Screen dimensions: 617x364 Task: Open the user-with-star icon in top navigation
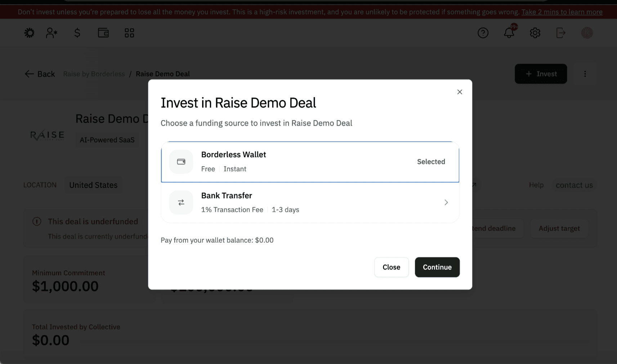coord(52,33)
